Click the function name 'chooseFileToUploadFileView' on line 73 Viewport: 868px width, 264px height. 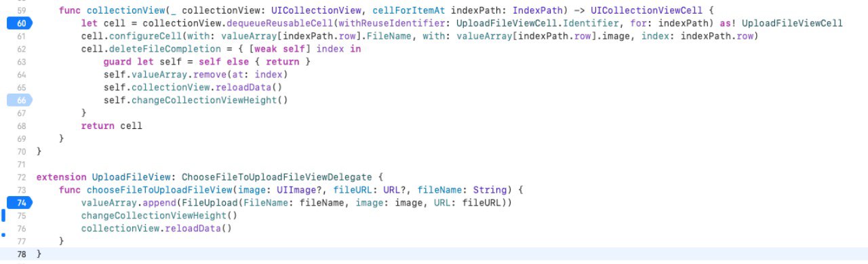(159, 190)
